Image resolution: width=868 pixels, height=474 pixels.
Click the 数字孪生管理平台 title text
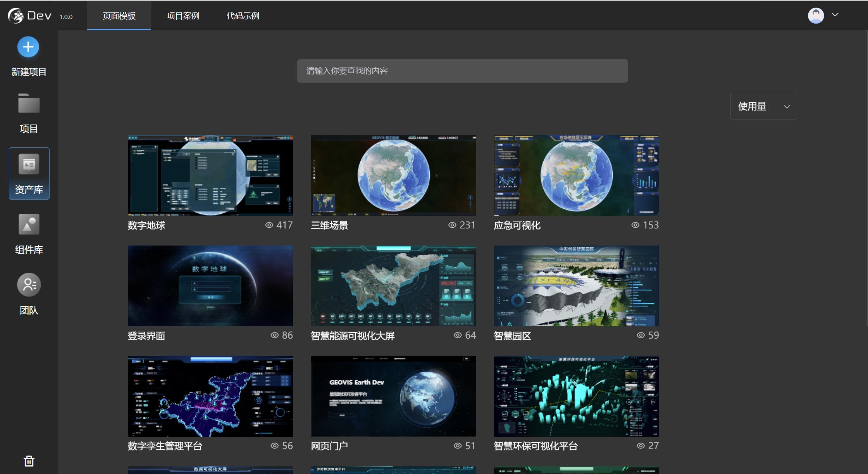[x=165, y=446]
